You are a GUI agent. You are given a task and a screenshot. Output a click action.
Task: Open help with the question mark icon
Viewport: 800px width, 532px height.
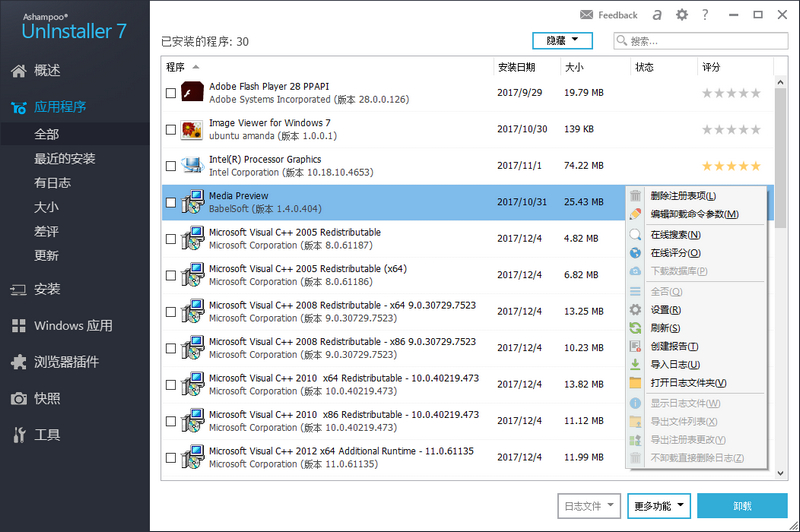click(x=705, y=15)
